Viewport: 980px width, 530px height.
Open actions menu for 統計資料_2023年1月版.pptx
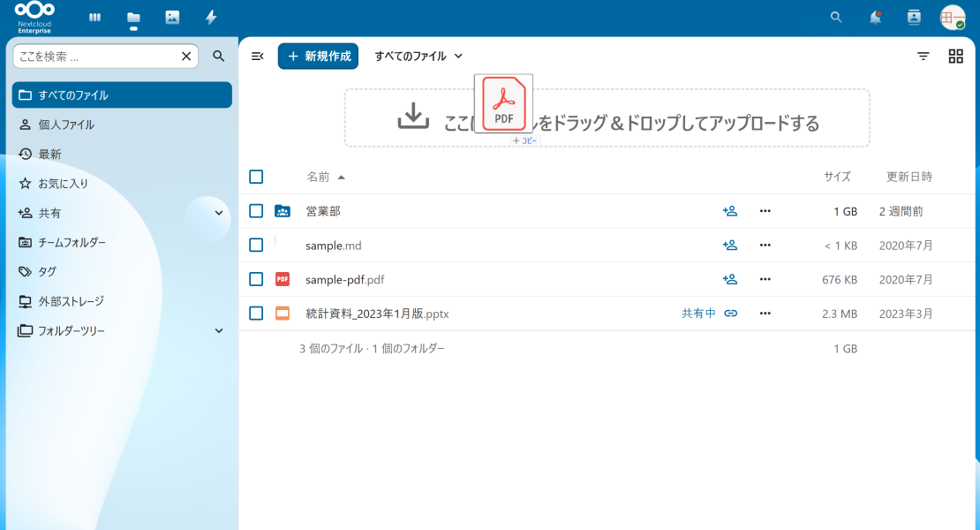(x=765, y=313)
